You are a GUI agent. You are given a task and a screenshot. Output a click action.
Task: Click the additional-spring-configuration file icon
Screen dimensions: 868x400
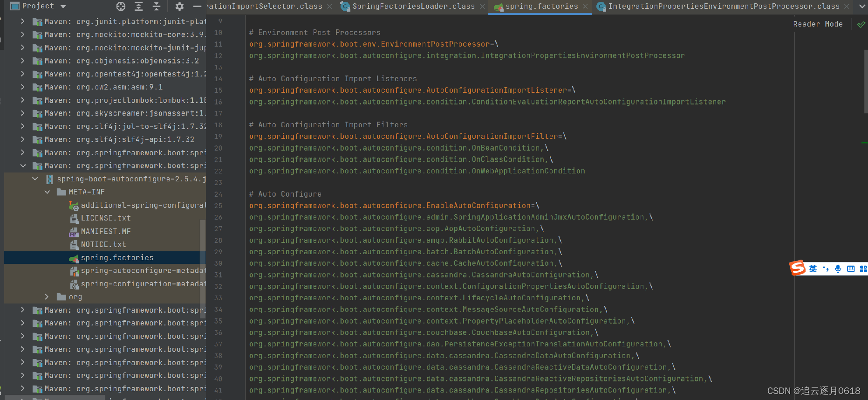(74, 205)
